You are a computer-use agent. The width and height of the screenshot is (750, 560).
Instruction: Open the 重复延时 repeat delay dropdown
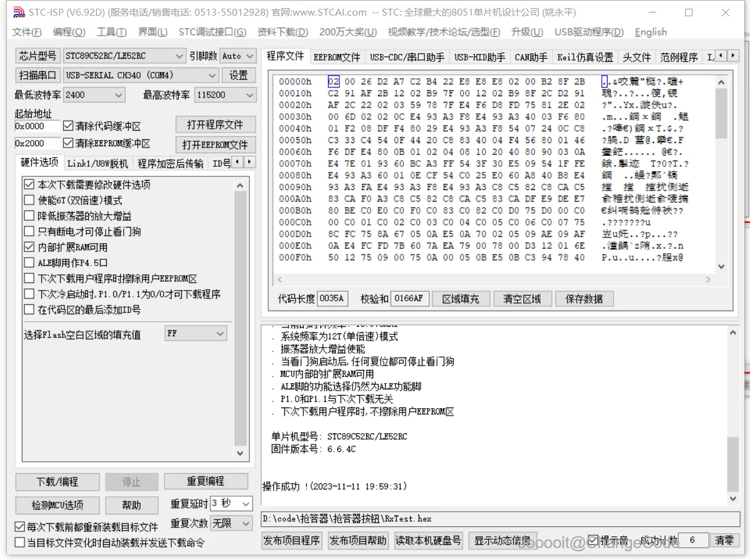pos(247,504)
